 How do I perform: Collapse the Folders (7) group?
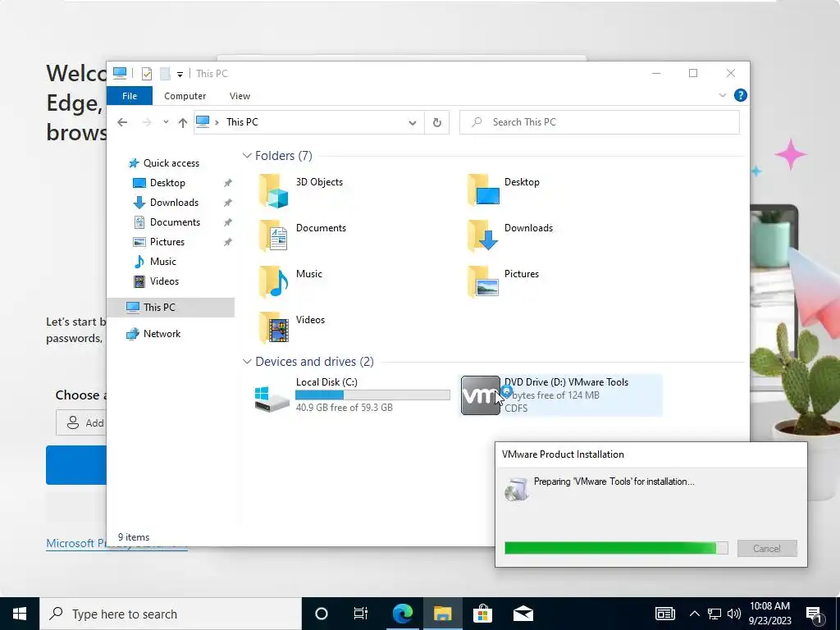pos(247,156)
